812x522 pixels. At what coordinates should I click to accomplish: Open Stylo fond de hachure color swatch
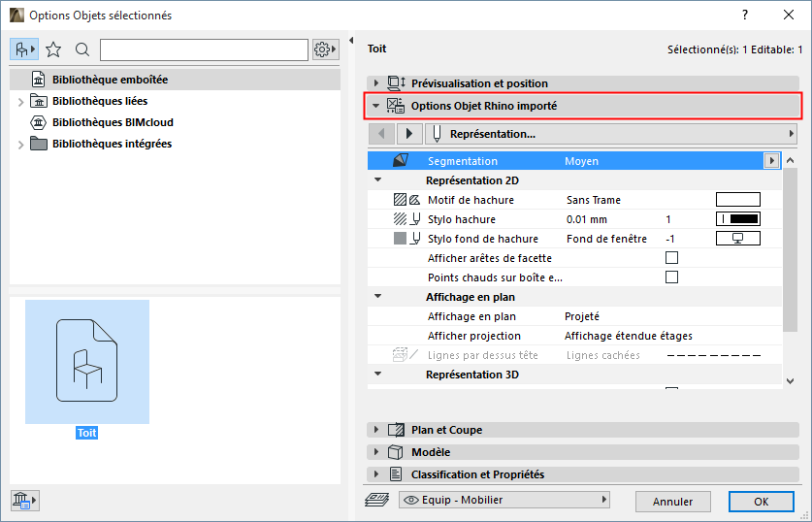(x=738, y=239)
